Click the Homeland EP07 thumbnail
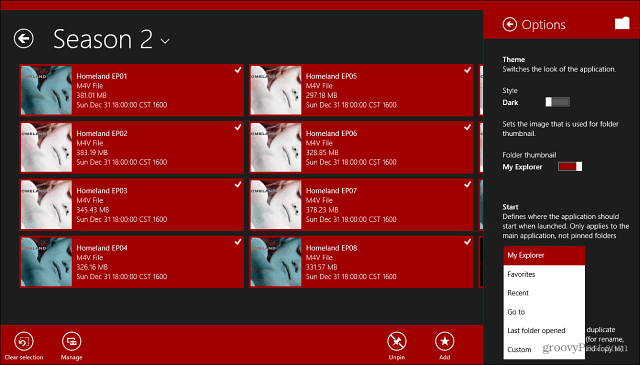This screenshot has width=640, height=365. click(276, 205)
